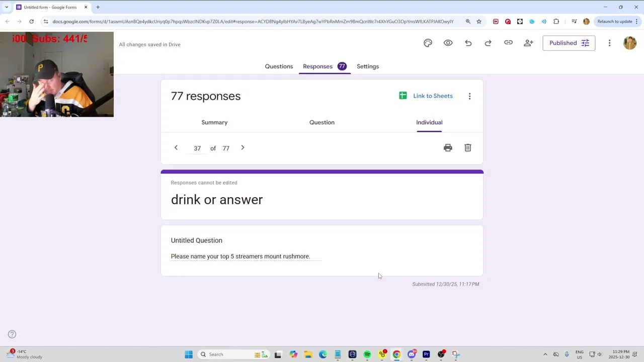644x362 pixels.
Task: Click the Chrome address bar URL
Action: [x=253, y=22]
